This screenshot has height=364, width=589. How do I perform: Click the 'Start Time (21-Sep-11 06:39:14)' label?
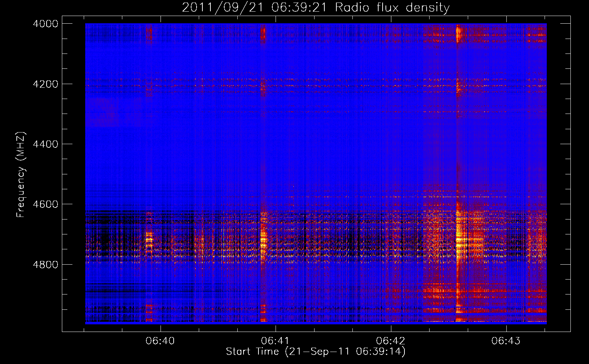coord(316,352)
